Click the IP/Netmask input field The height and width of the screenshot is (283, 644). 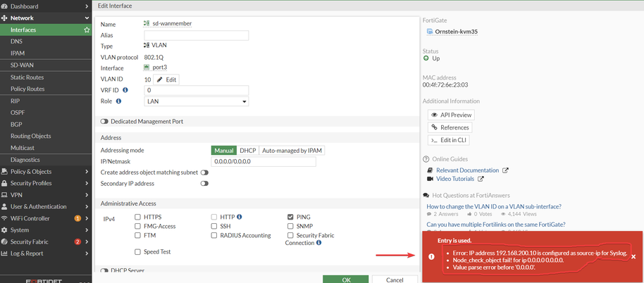pyautogui.click(x=264, y=162)
